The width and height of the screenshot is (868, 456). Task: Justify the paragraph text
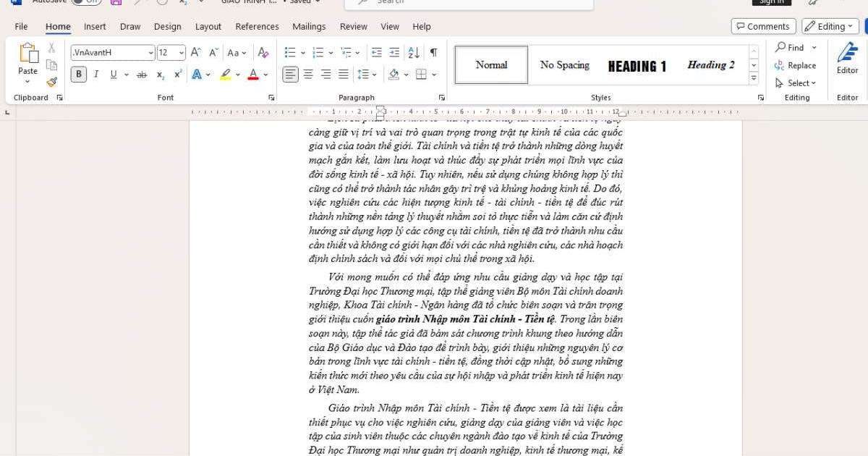[344, 74]
